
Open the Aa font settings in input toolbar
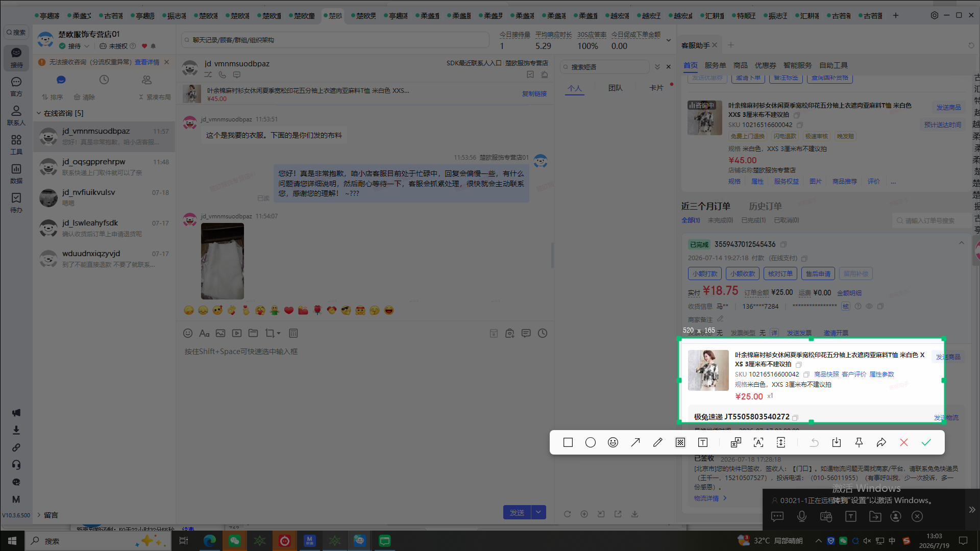click(x=204, y=333)
